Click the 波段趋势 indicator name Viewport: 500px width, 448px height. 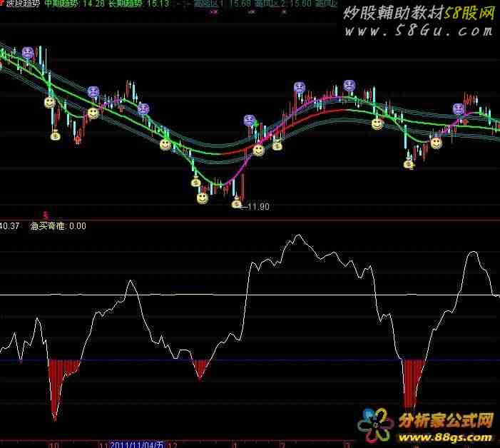click(x=22, y=4)
